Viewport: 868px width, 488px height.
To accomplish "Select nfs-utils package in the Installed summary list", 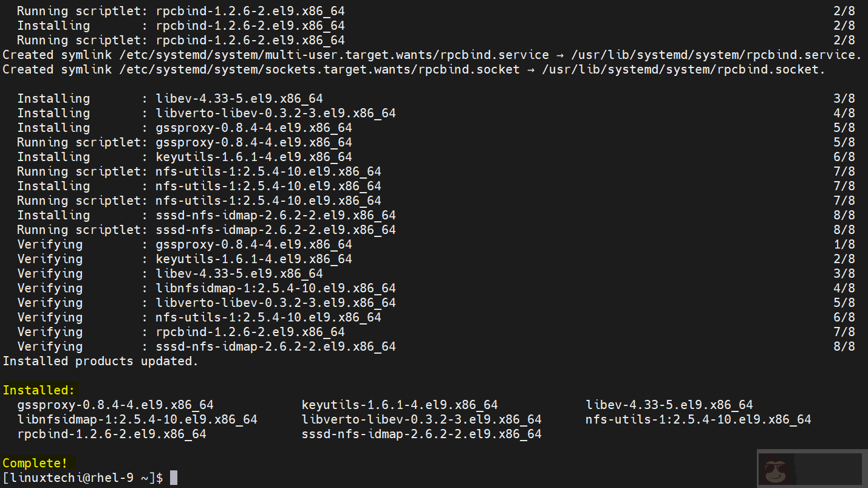I will pyautogui.click(x=699, y=419).
